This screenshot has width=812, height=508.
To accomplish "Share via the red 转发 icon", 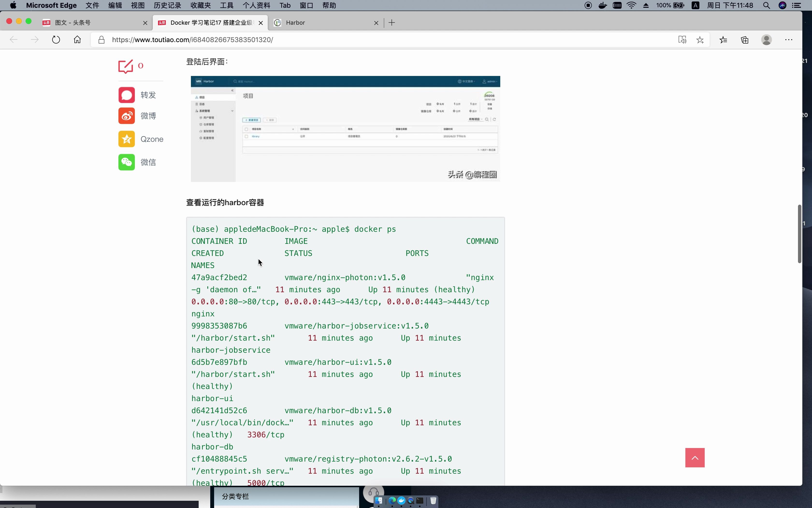I will point(126,95).
